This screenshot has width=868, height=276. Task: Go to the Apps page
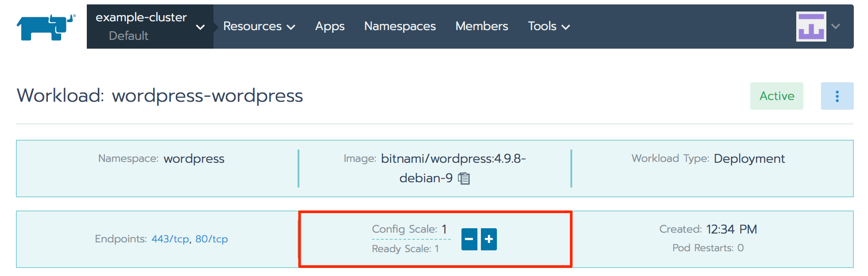click(329, 27)
